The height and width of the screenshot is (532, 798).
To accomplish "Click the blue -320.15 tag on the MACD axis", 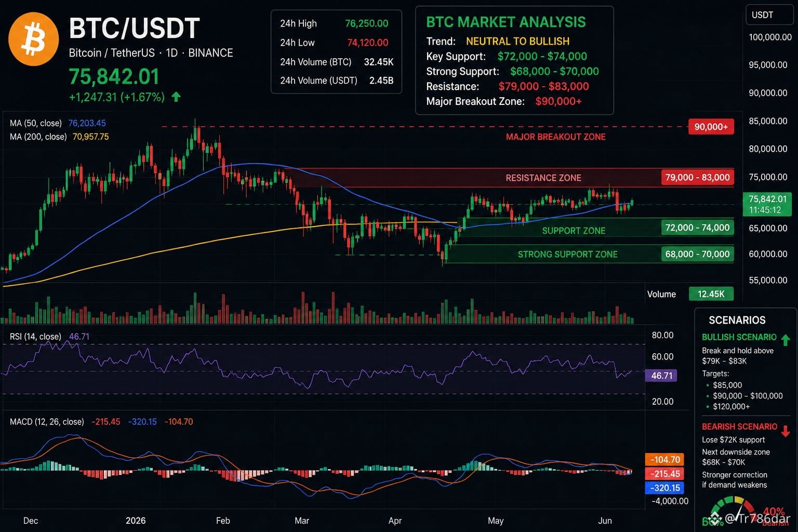I will (x=665, y=488).
